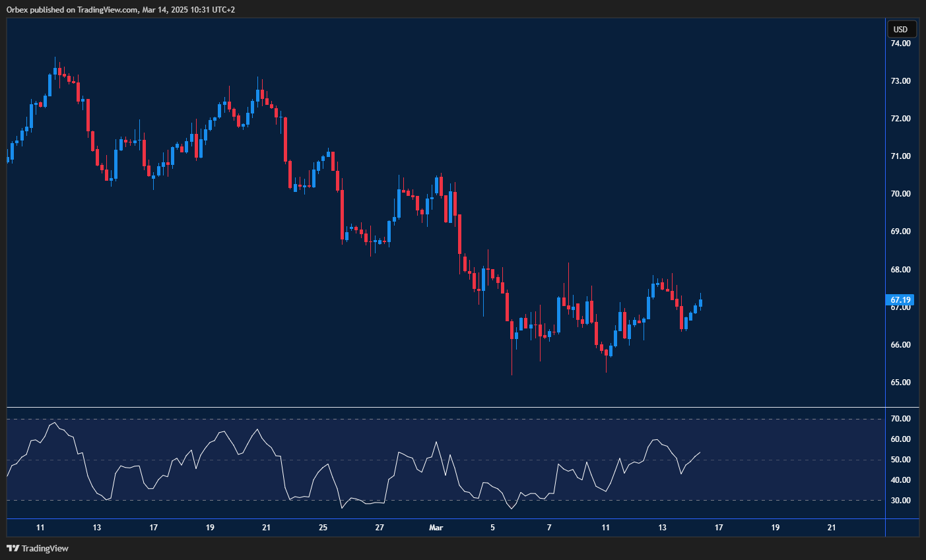Screen dimensions: 926x560
Task: Click the highlighted 67.19 price label
Action: pyautogui.click(x=900, y=299)
